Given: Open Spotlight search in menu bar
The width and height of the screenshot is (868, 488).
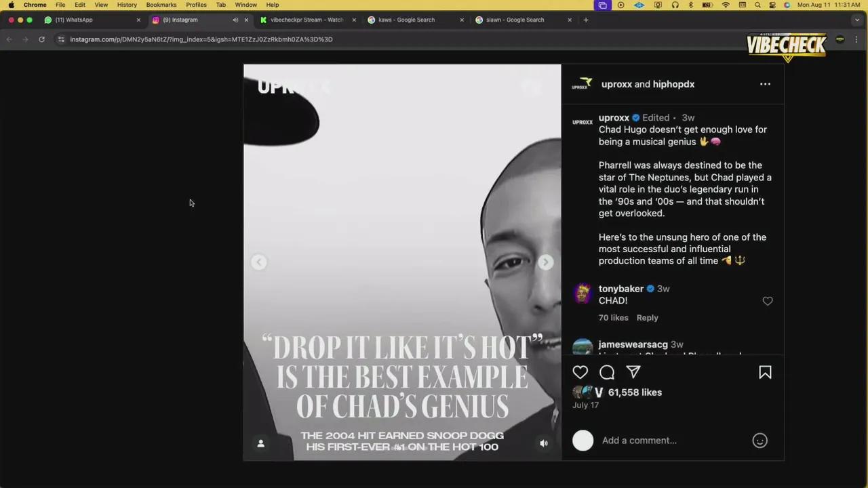Looking at the screenshot, I should [x=758, y=5].
